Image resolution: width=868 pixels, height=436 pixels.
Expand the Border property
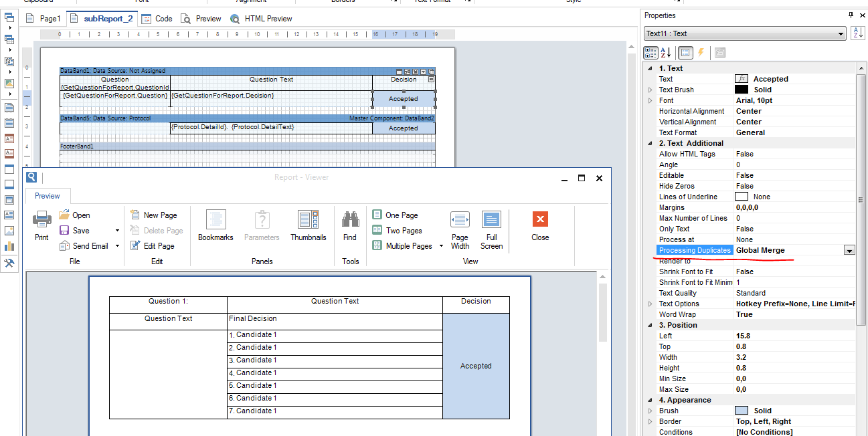pyautogui.click(x=650, y=421)
